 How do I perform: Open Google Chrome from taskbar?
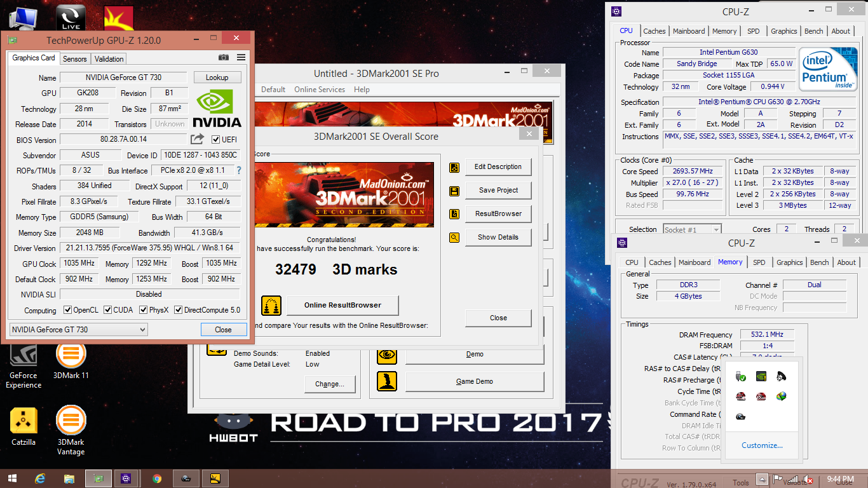coord(157,478)
